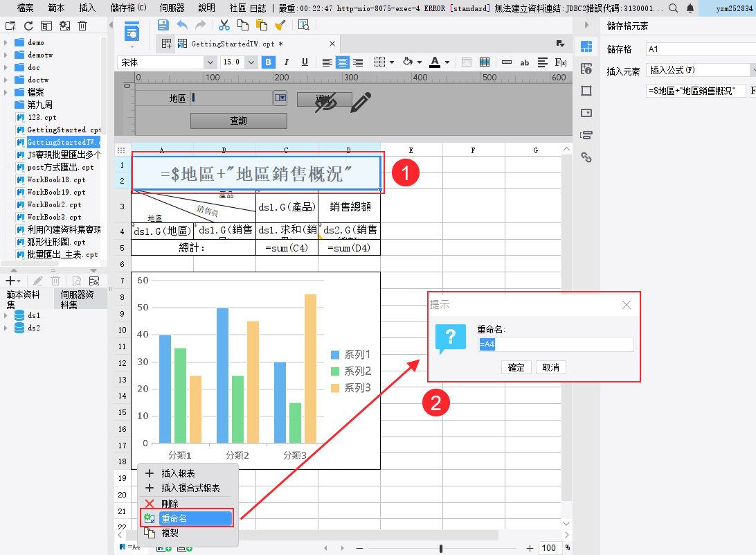Viewport: 756px width, 555px height.
Task: Click the Redo arrow icon
Action: click(200, 25)
